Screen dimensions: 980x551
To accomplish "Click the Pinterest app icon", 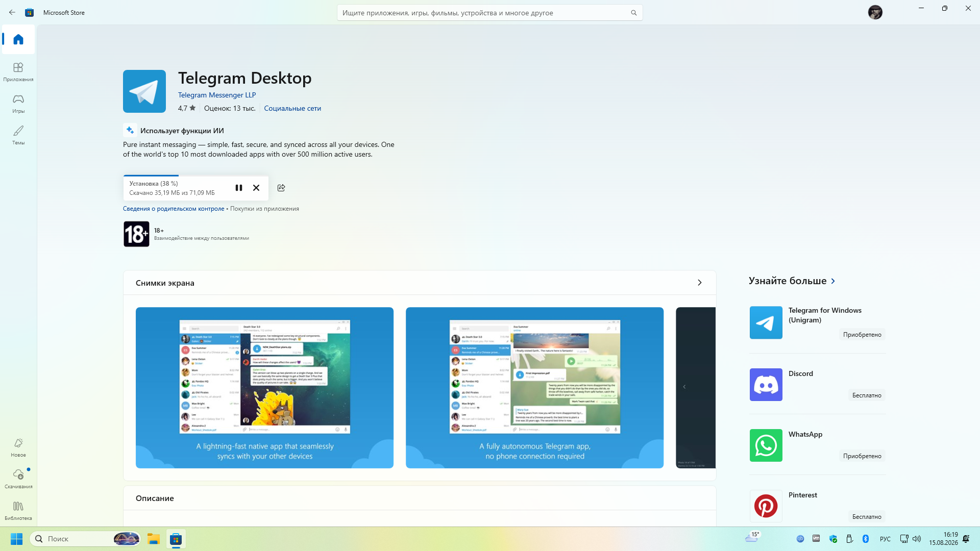I will click(766, 506).
